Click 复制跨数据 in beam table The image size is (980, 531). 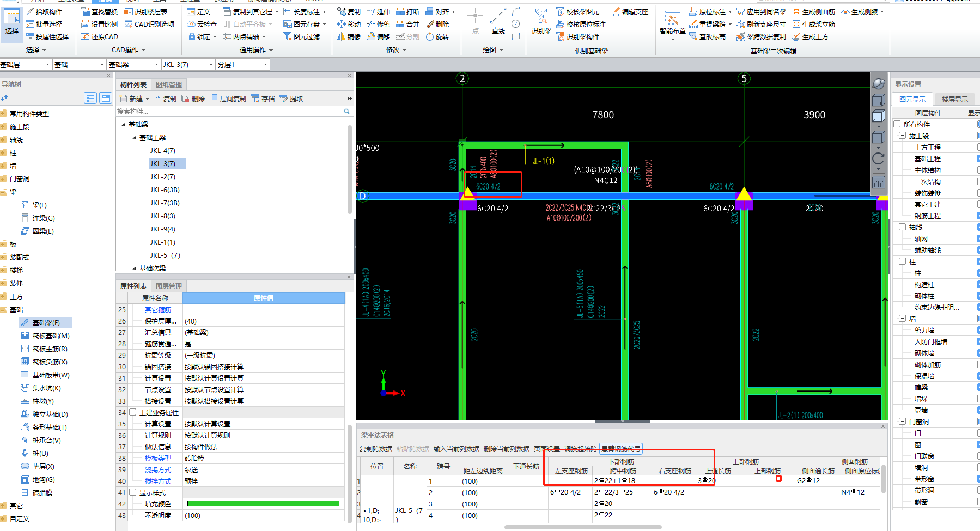376,449
